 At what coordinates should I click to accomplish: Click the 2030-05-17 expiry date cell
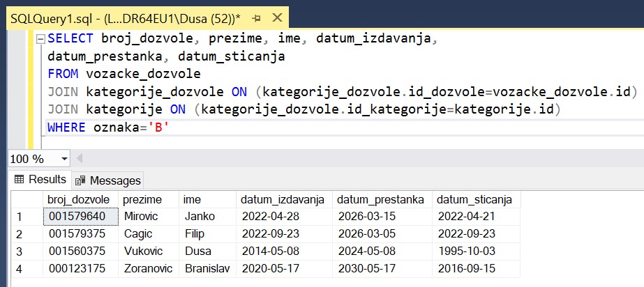(x=381, y=268)
